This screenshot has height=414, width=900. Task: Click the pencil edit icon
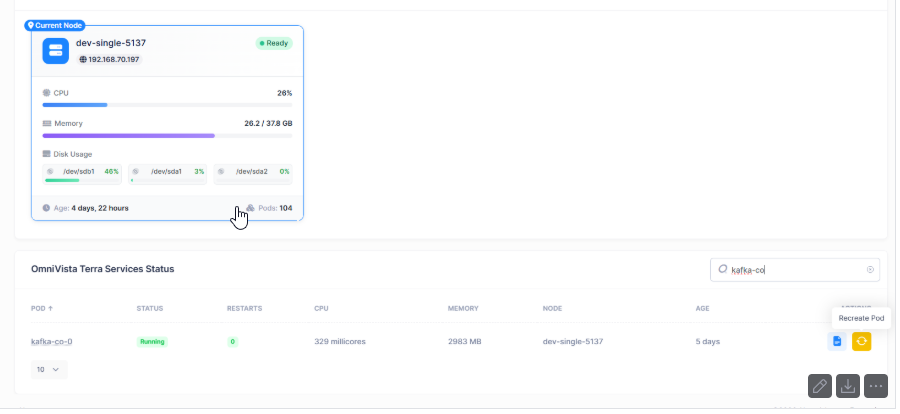[x=820, y=386]
